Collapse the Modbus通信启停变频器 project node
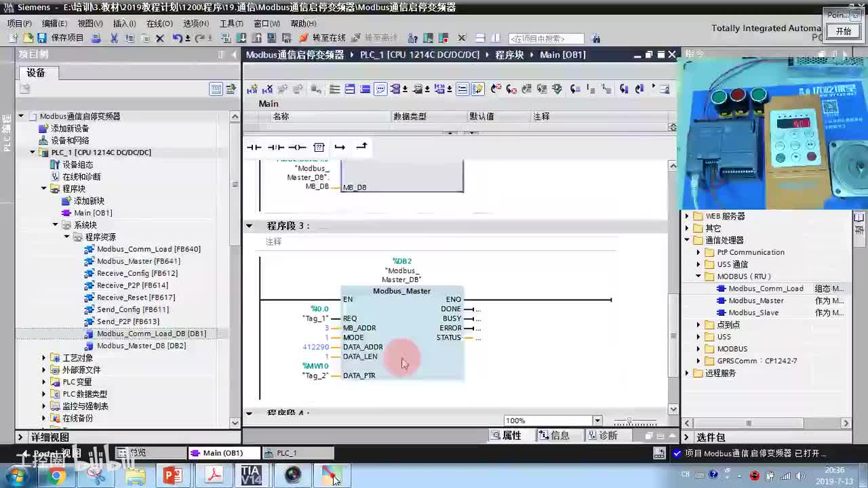 [x=21, y=116]
